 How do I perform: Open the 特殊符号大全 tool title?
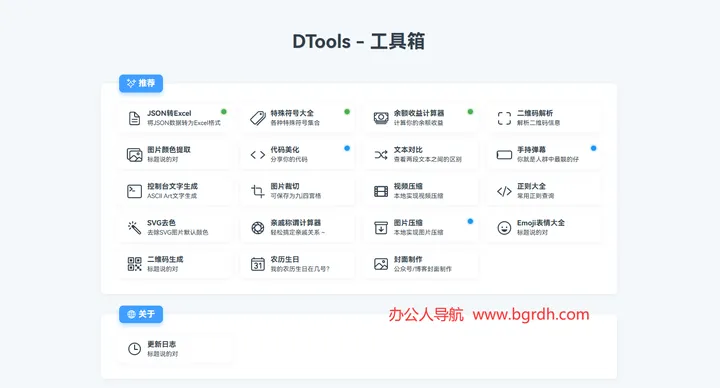click(292, 113)
